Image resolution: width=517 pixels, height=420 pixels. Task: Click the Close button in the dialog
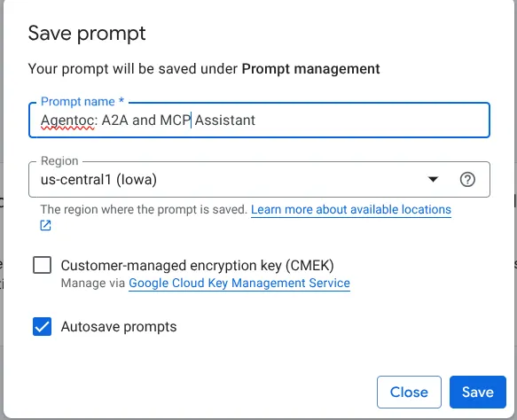tap(409, 392)
